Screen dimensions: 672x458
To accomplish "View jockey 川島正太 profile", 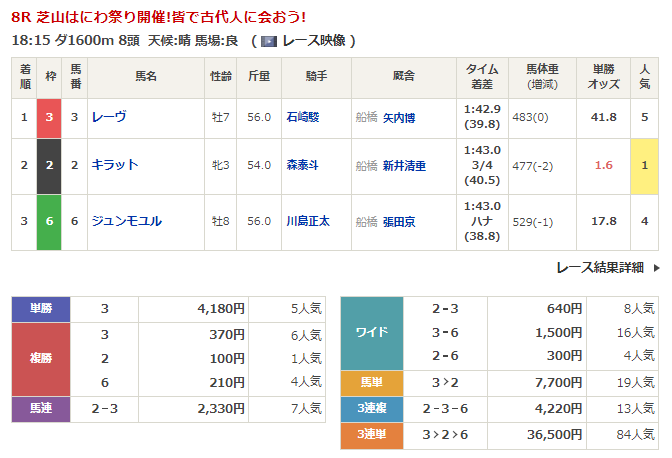I will click(x=312, y=221).
